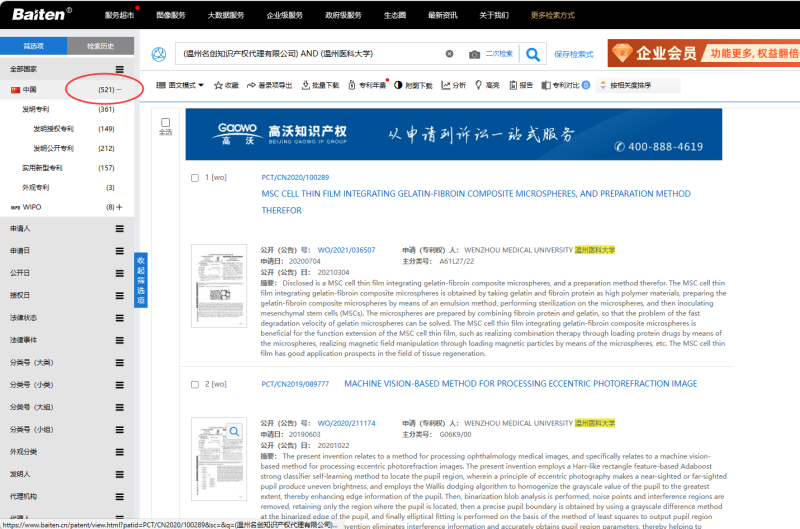The height and width of the screenshot is (529, 800).
Task: Click 附图下载 half-circle icon
Action: click(398, 85)
